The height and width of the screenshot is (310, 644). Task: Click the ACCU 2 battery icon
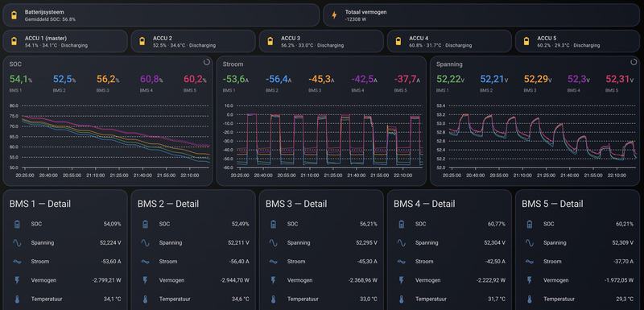click(142, 42)
